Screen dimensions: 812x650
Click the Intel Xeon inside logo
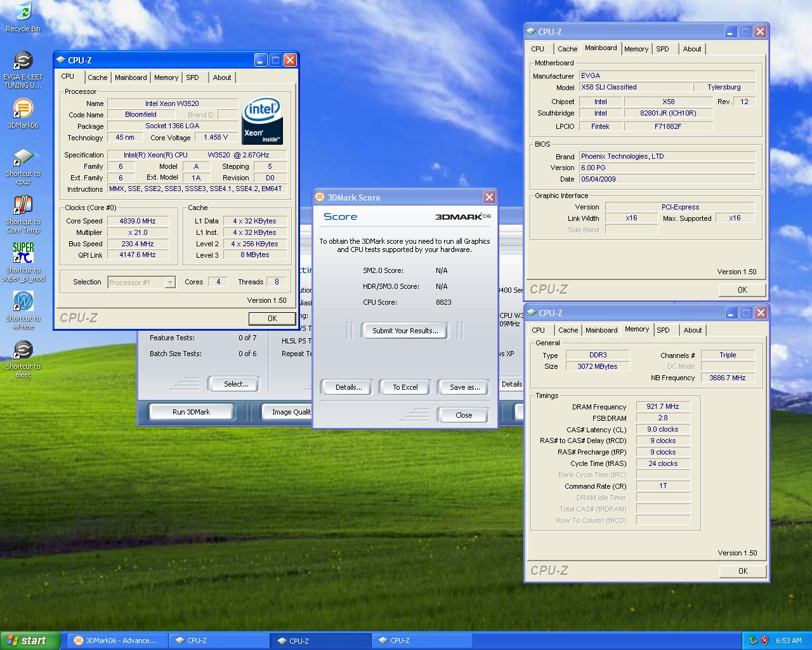click(x=262, y=121)
